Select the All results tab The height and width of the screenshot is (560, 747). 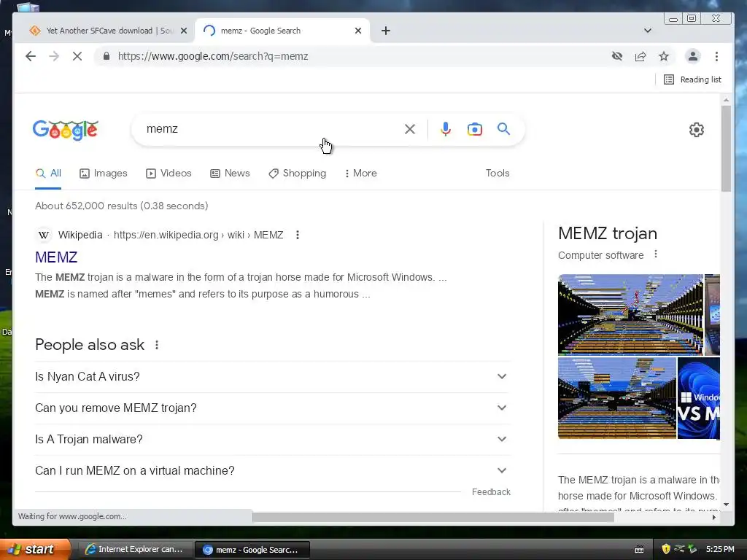[48, 173]
